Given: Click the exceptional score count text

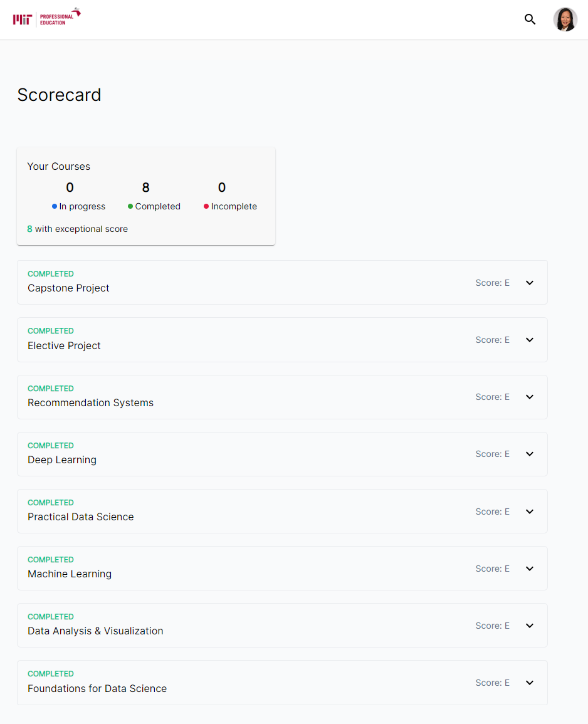Looking at the screenshot, I should click(77, 229).
